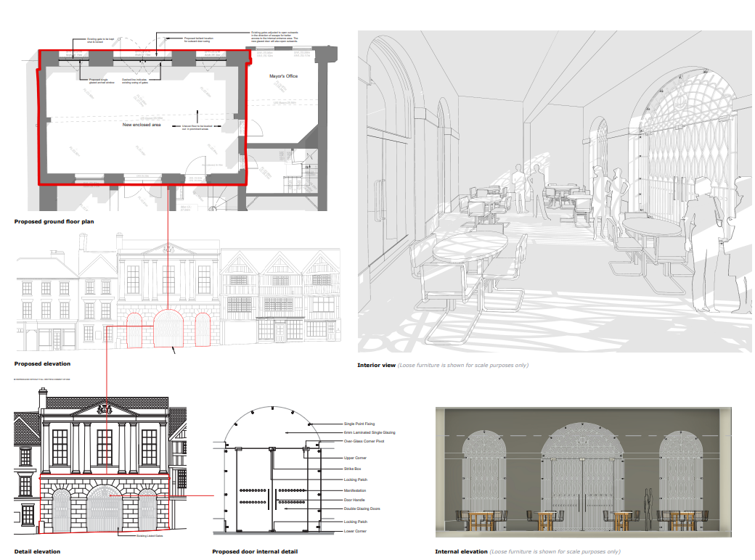Click the "Over-Glass Corner Pivot" label

(x=364, y=441)
